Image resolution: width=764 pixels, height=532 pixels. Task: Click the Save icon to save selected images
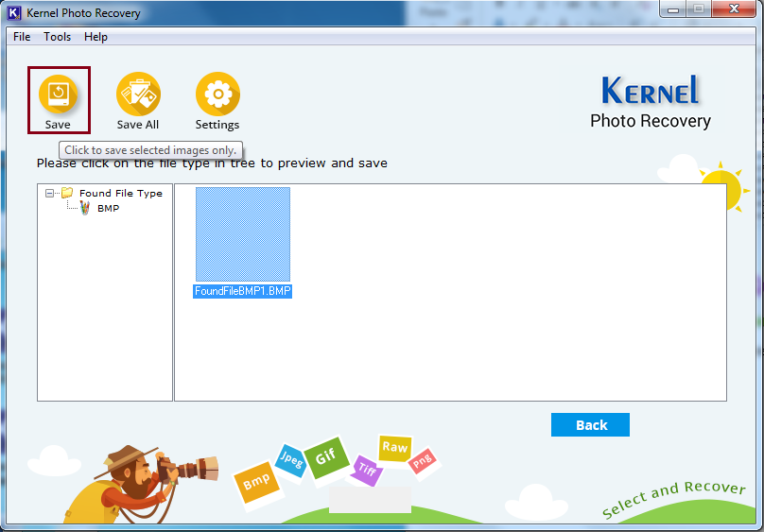(x=59, y=94)
